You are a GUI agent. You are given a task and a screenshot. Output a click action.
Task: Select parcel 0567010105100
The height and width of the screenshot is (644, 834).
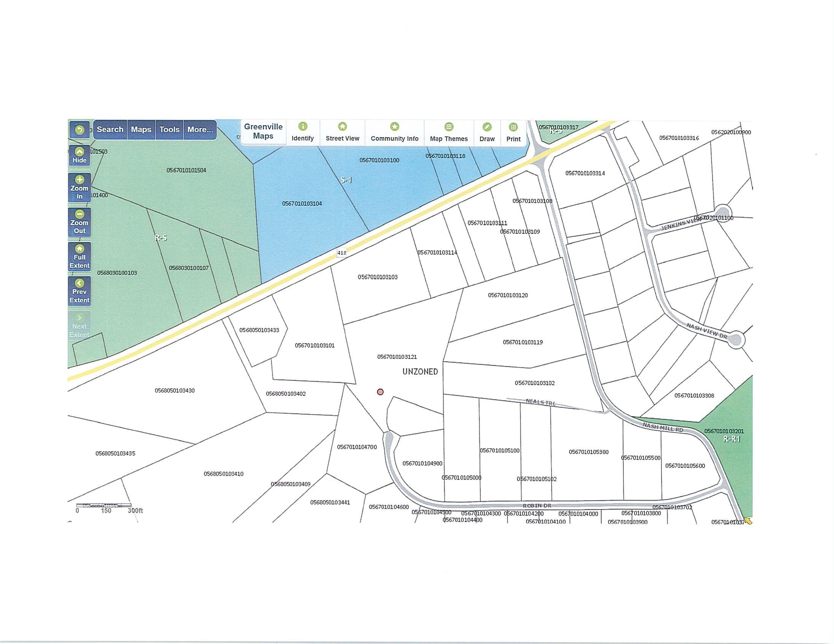[x=500, y=450]
